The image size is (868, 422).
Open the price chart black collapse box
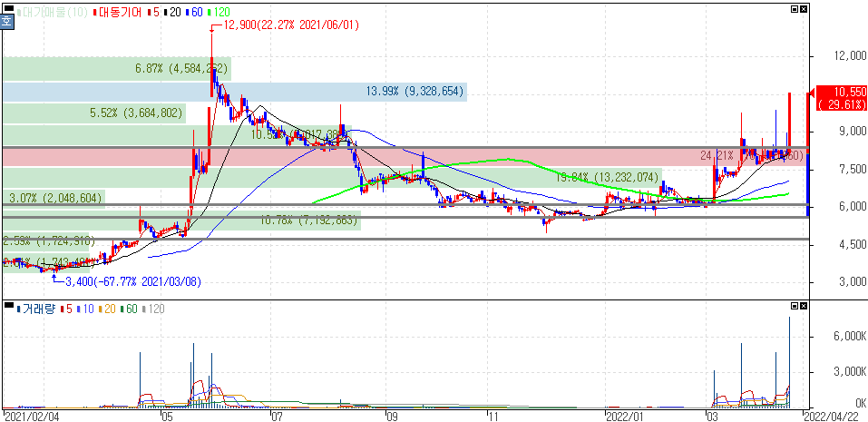click(x=8, y=8)
